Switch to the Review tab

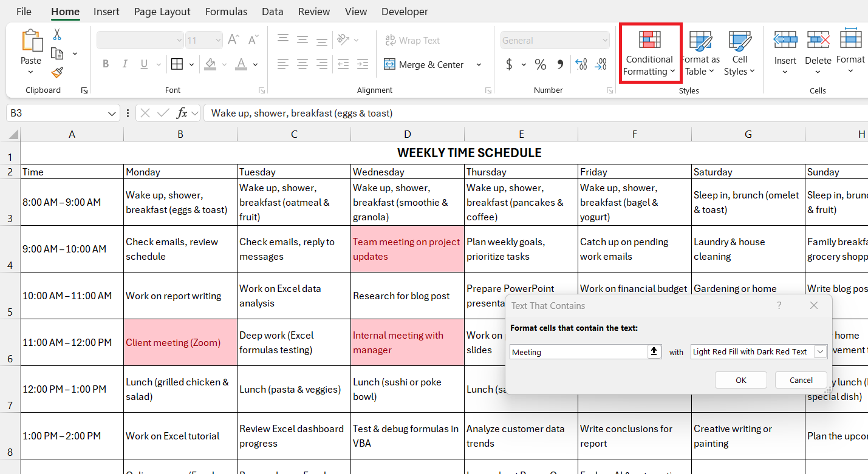(x=314, y=12)
